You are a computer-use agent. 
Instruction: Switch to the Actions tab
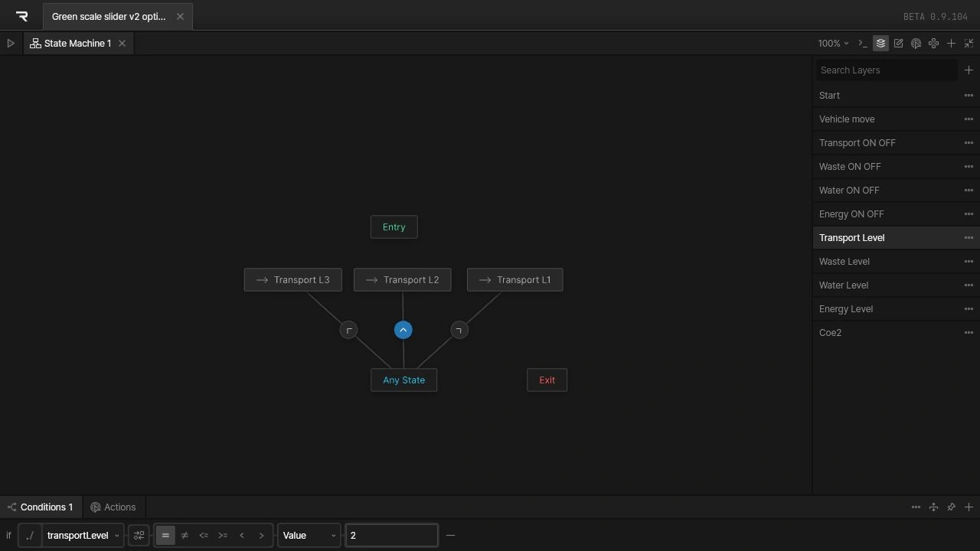click(x=113, y=507)
